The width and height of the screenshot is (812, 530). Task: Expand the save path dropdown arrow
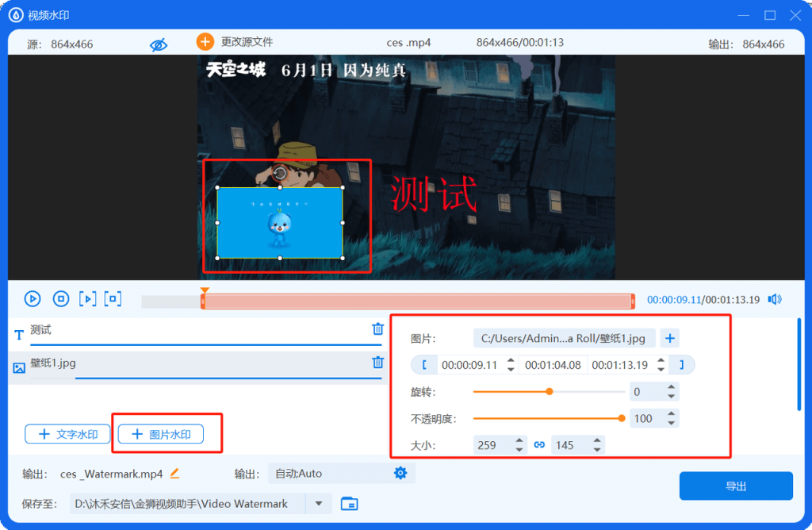pyautogui.click(x=319, y=504)
